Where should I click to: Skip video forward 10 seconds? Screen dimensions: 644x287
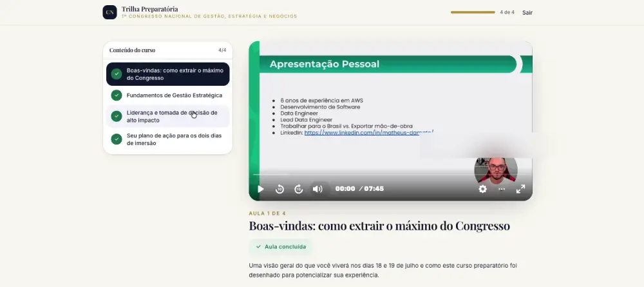299,189
